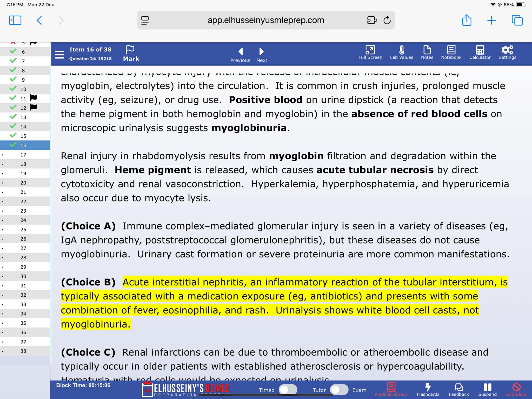The height and width of the screenshot is (399, 532).
Task: Open the Safari page format menu in address bar
Action: click(x=145, y=20)
